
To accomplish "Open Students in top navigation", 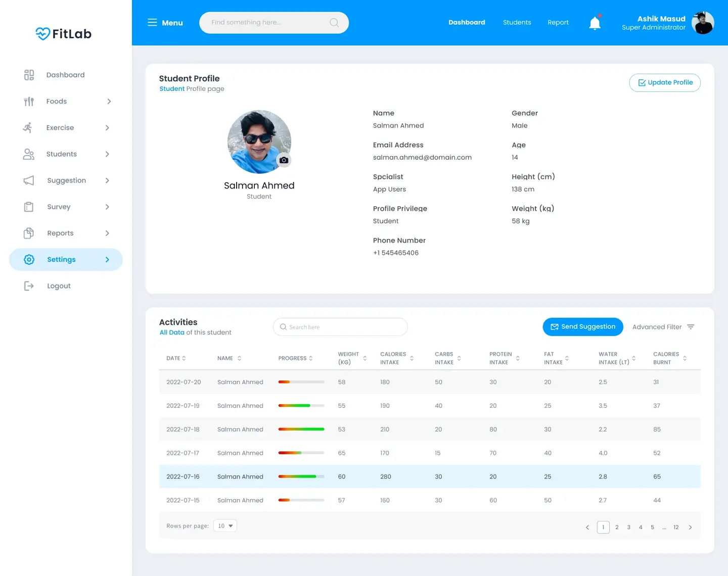I will (x=517, y=22).
